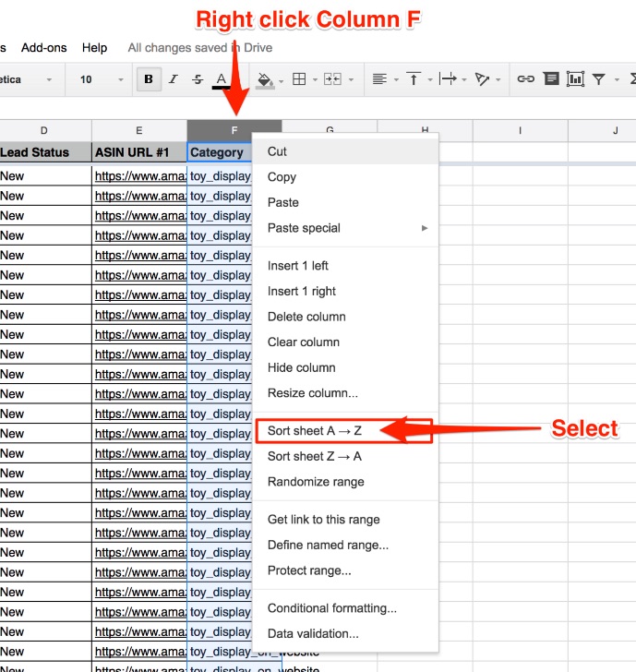Select column I header
The image size is (636, 672).
pyautogui.click(x=521, y=131)
